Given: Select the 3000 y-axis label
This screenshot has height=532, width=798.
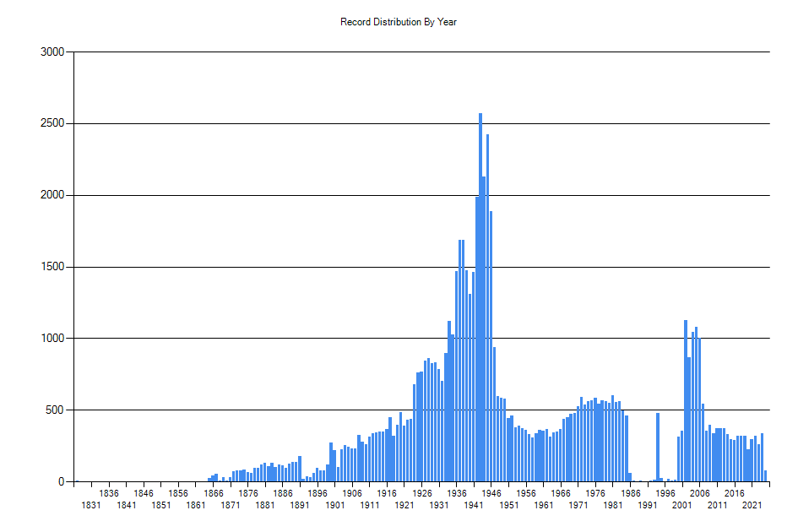Looking at the screenshot, I should [52, 52].
